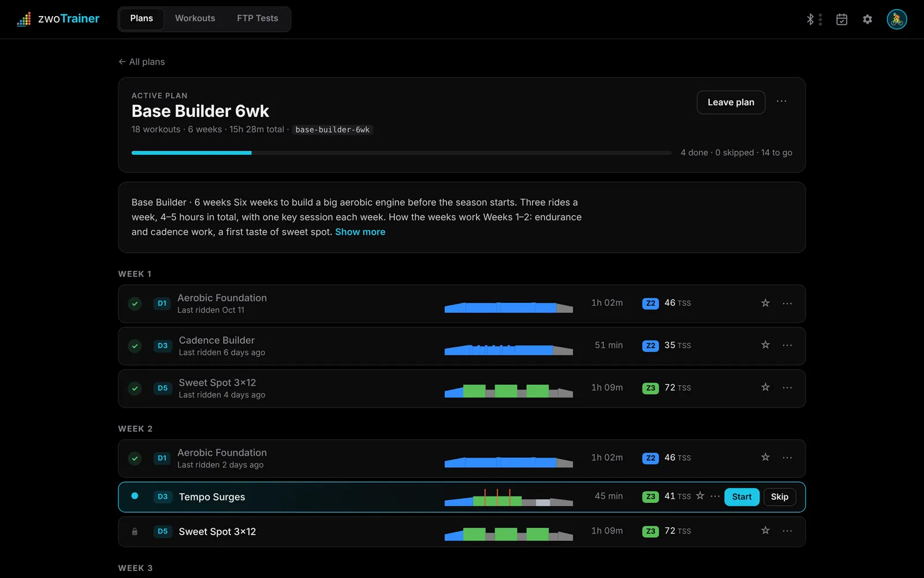Switch to the Plans tab
Screen dimensions: 924x578
[x=141, y=18]
